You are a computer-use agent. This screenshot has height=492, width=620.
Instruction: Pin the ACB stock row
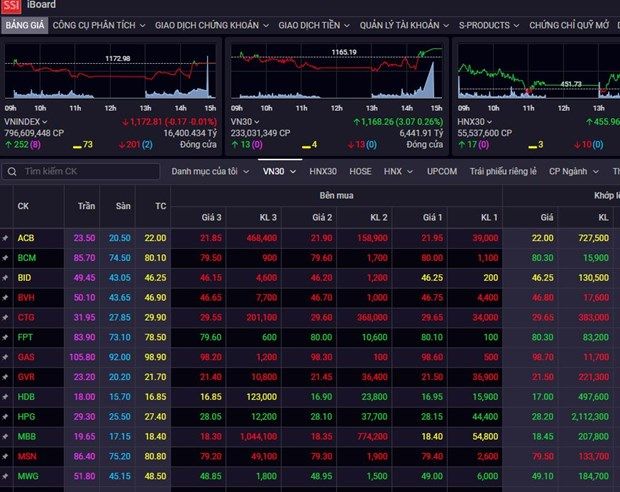coord(5,238)
